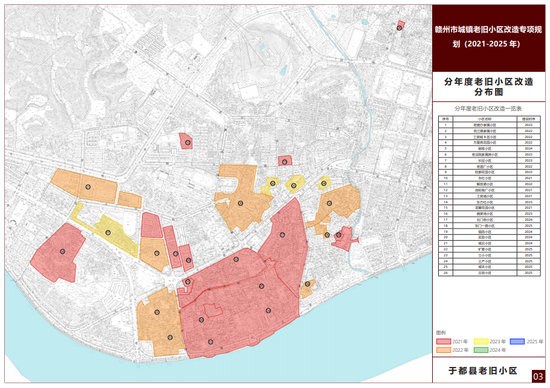This screenshot has height=388, width=550.
Task: Select the '2021年' legend label text
Action: click(460, 342)
